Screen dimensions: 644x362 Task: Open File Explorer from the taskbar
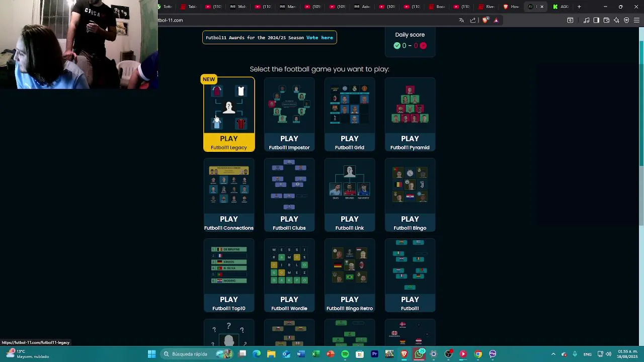coord(272,354)
